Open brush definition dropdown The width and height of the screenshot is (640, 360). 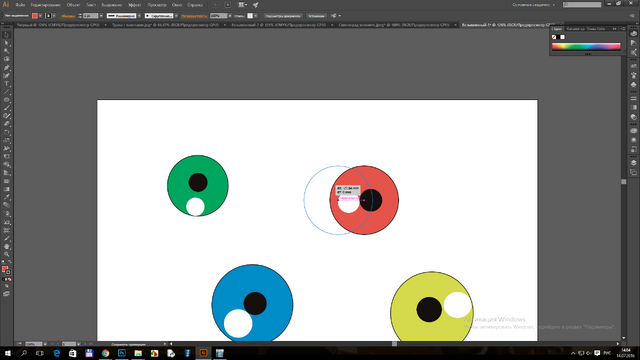pyautogui.click(x=176, y=16)
